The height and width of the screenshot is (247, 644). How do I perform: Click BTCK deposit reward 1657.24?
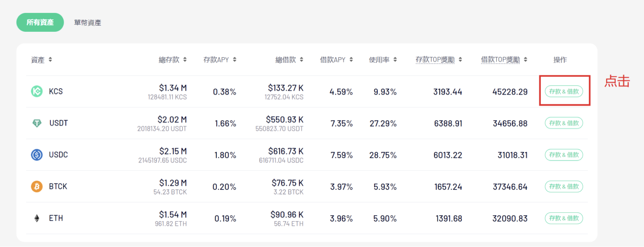point(448,187)
